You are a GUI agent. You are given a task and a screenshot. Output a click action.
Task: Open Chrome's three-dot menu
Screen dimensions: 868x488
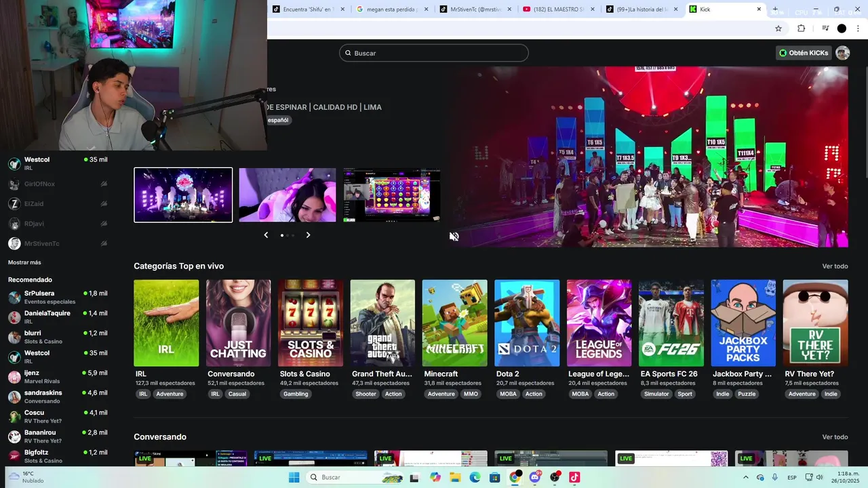click(x=859, y=28)
